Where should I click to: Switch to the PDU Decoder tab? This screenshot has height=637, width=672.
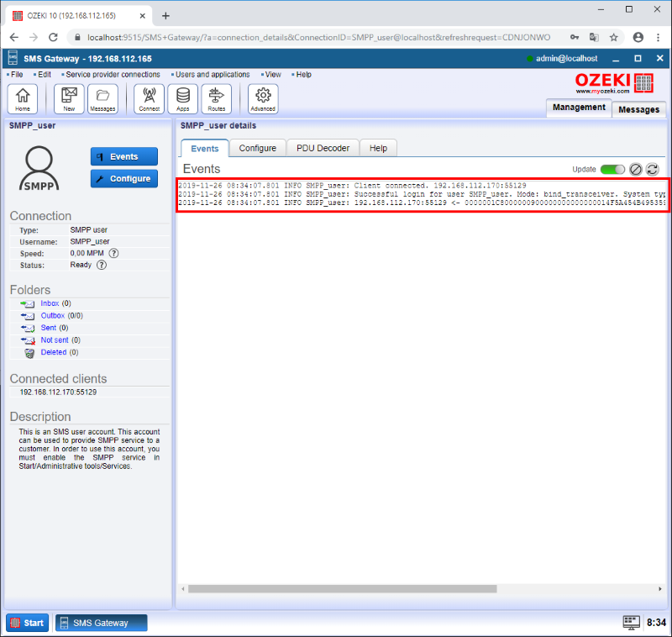[x=323, y=148]
